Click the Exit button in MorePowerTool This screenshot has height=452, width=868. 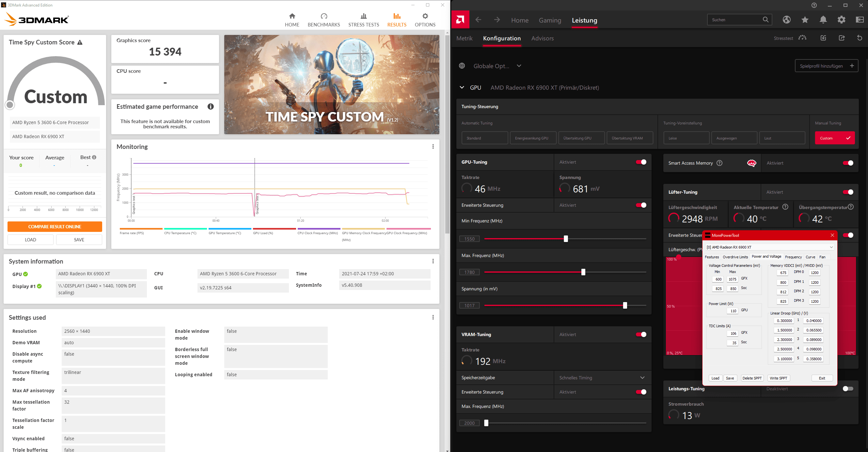tap(822, 378)
